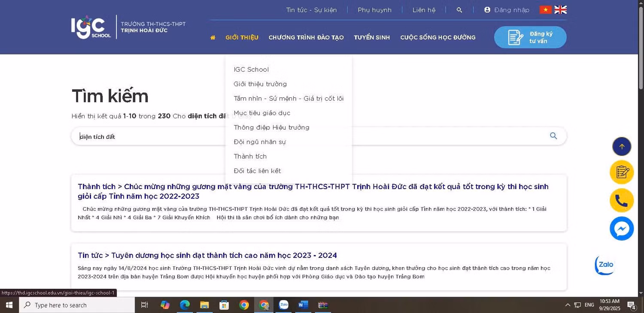Open the GIỚI THIỆU menu
The image size is (644, 313).
242,37
